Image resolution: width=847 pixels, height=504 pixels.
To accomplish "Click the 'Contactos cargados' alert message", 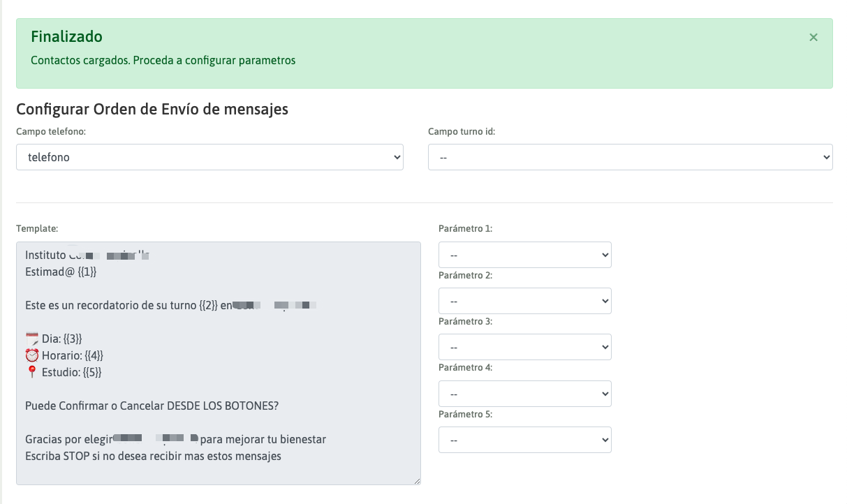I will [163, 60].
